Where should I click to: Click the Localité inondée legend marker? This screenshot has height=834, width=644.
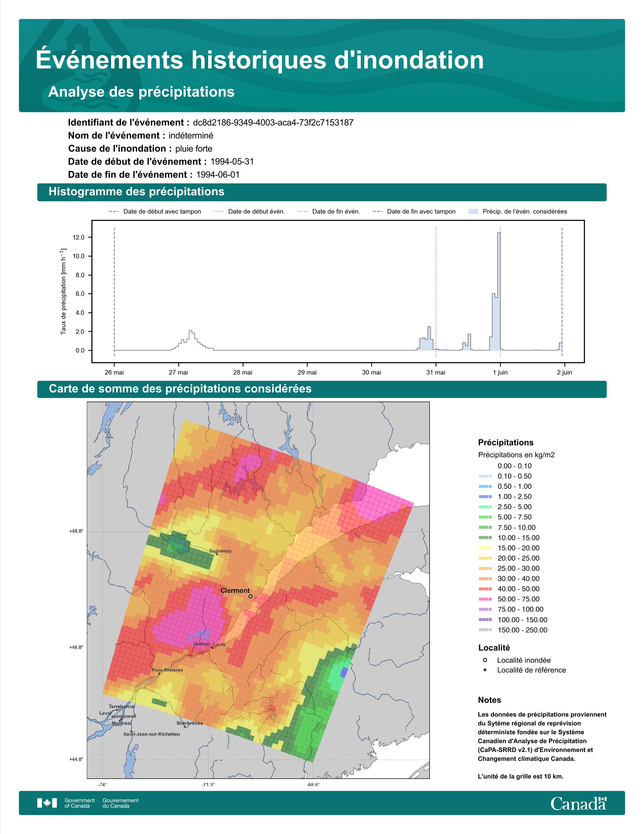[x=485, y=660]
